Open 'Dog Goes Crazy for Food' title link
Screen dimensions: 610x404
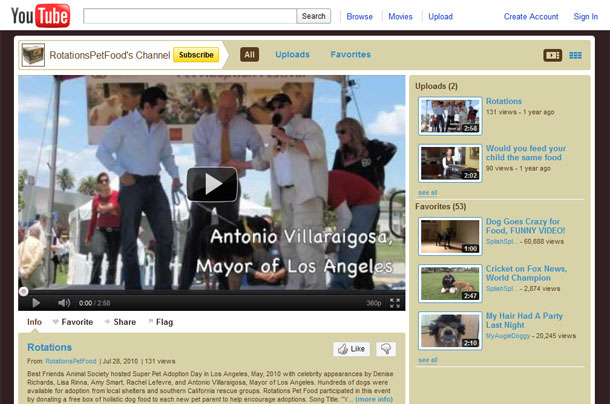(525, 226)
